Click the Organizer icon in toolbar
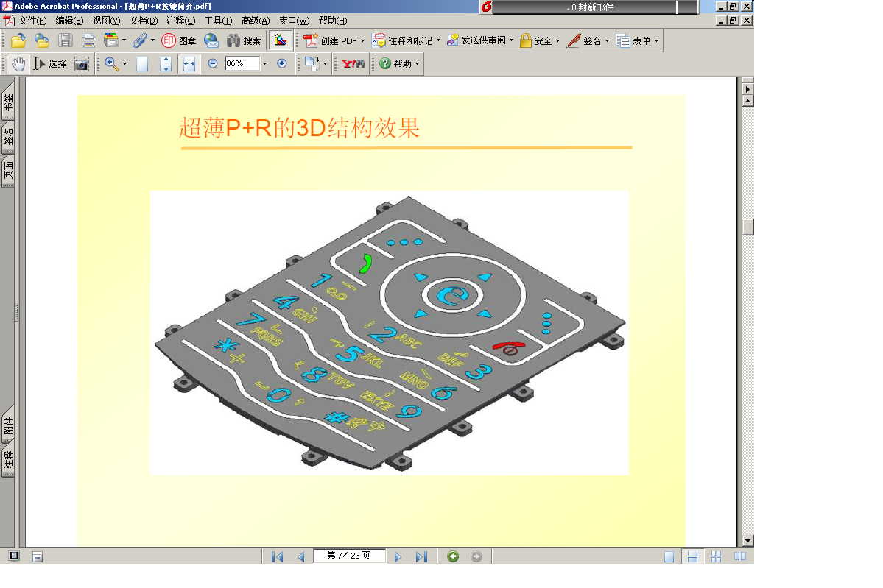 point(111,40)
